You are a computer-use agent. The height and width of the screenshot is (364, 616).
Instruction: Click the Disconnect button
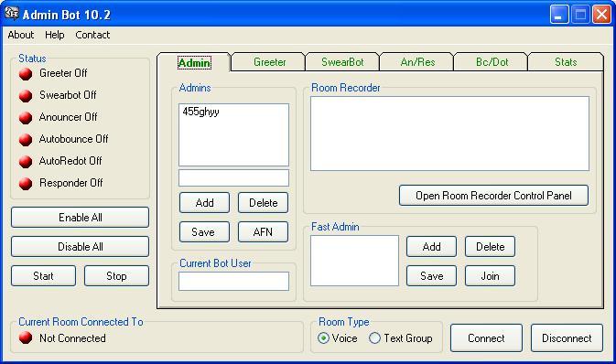[x=567, y=338]
